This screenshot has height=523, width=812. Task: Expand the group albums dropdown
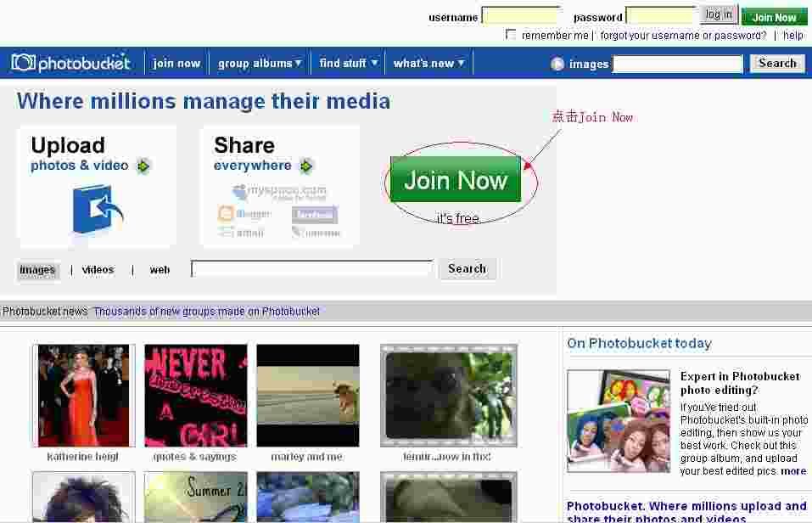[260, 63]
